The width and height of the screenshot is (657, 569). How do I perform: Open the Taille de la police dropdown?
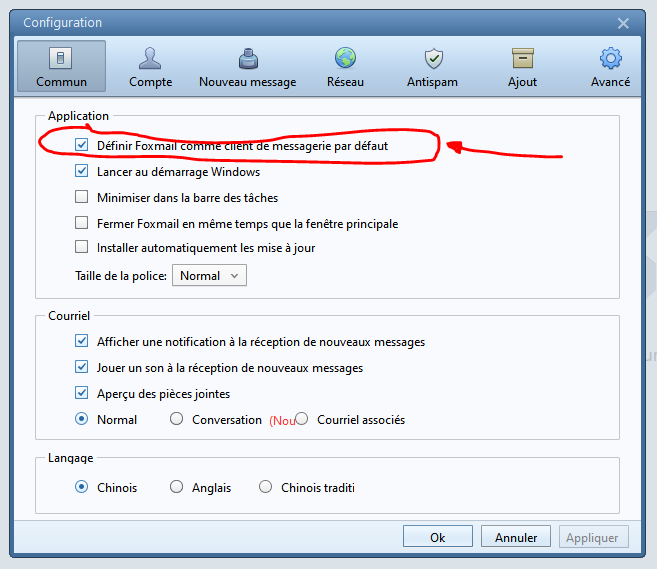point(210,275)
